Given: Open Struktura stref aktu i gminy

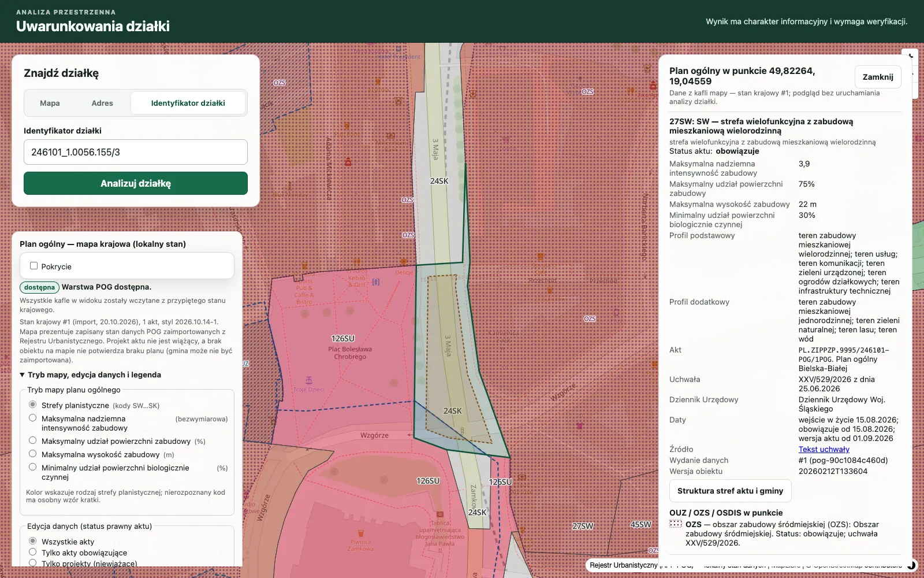Looking at the screenshot, I should 731,491.
